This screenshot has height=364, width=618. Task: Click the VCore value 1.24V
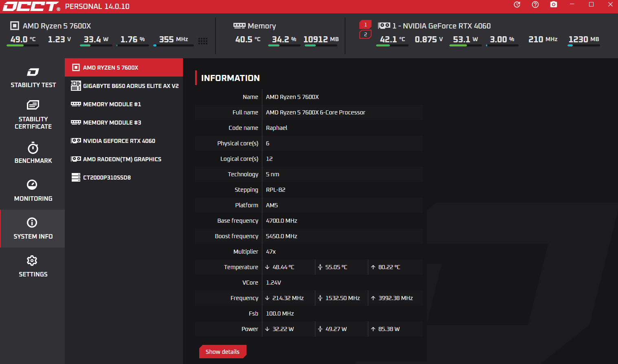pos(273,283)
